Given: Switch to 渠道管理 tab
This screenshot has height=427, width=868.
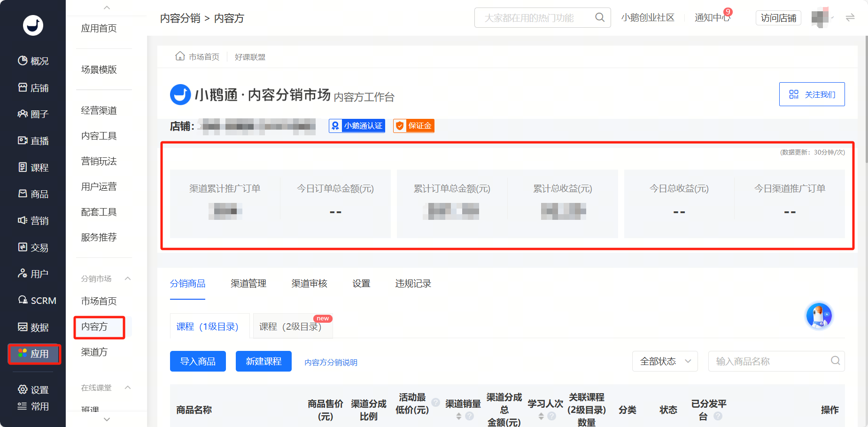Looking at the screenshot, I should [248, 284].
